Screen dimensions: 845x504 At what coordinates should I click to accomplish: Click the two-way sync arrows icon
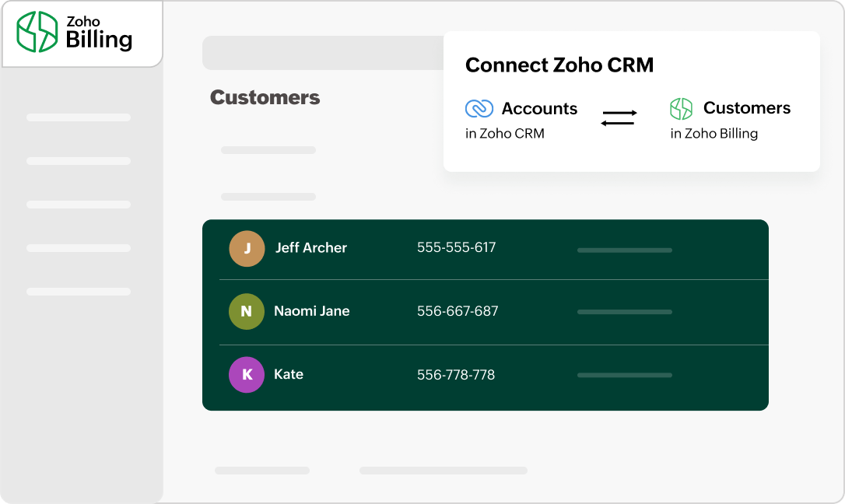[x=619, y=118]
